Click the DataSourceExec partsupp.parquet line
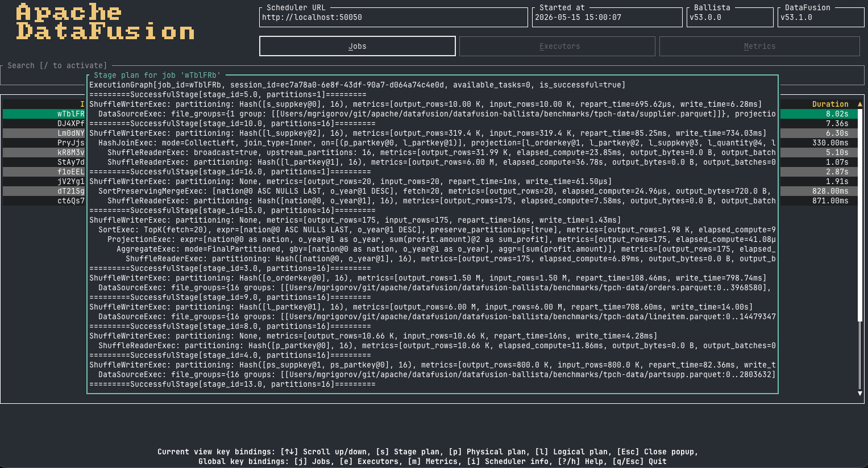Image resolution: width=868 pixels, height=468 pixels. 437,374
